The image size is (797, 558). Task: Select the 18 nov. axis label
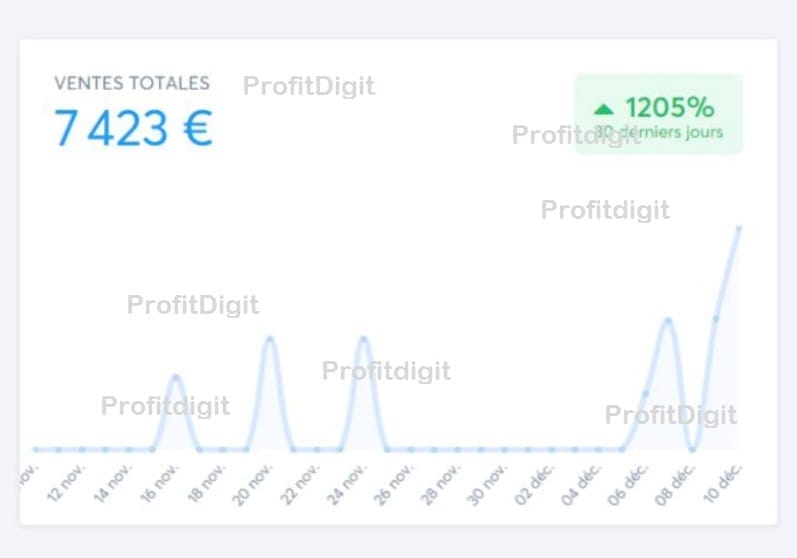(207, 481)
